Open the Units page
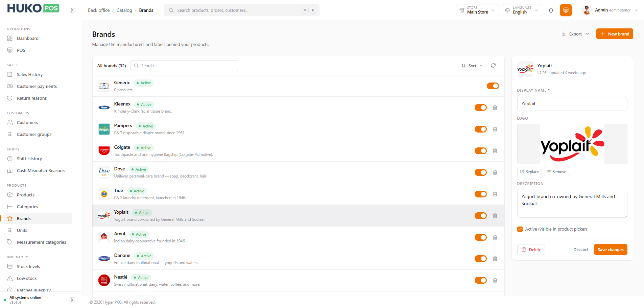 point(38,230)
